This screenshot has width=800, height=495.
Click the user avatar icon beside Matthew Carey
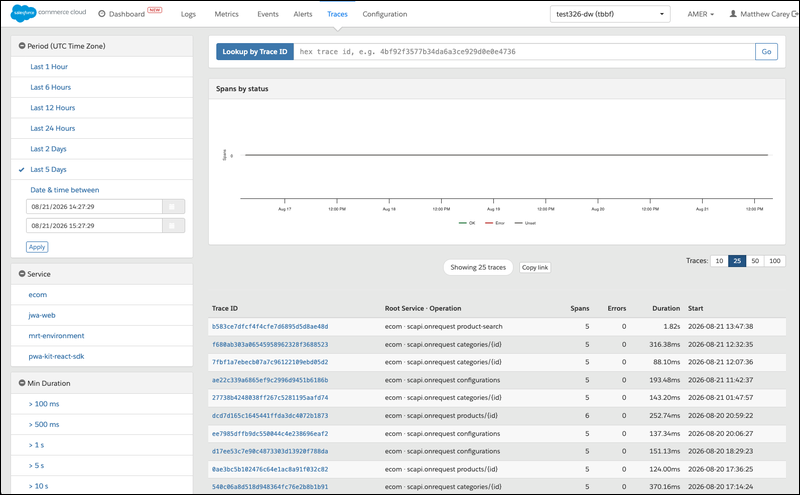[x=733, y=14]
